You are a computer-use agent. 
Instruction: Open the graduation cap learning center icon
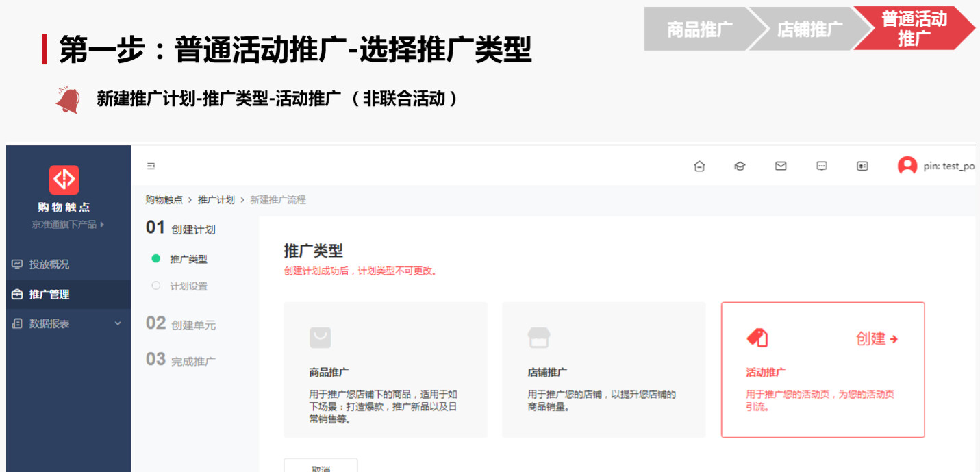point(740,166)
